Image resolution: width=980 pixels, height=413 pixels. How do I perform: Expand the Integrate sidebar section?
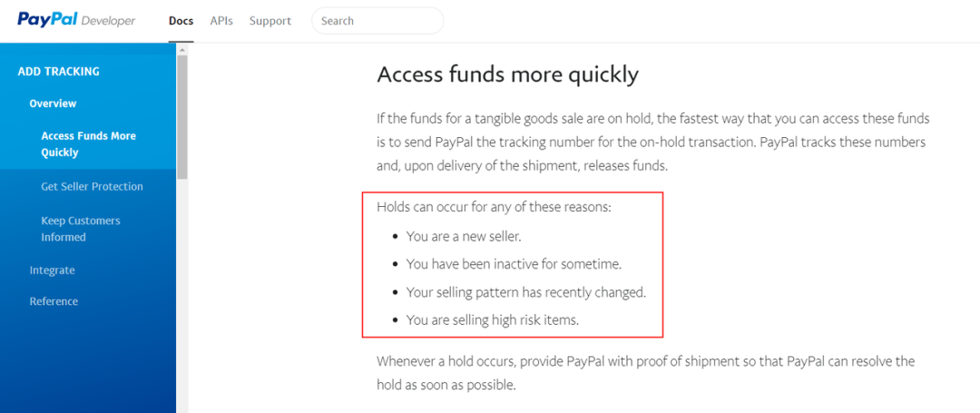(x=52, y=270)
